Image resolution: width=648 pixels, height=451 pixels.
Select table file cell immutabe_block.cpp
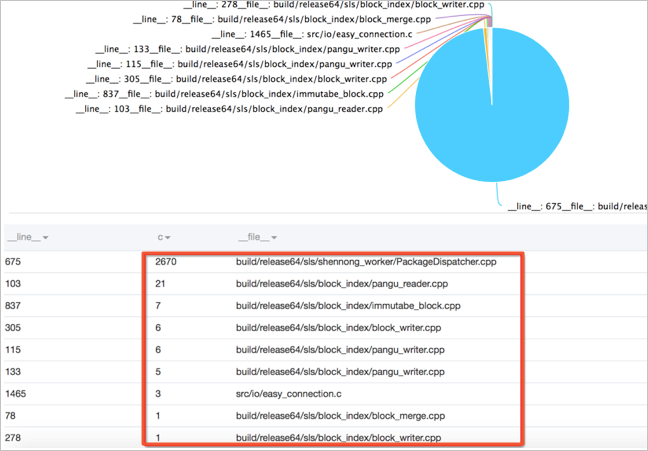coord(349,305)
